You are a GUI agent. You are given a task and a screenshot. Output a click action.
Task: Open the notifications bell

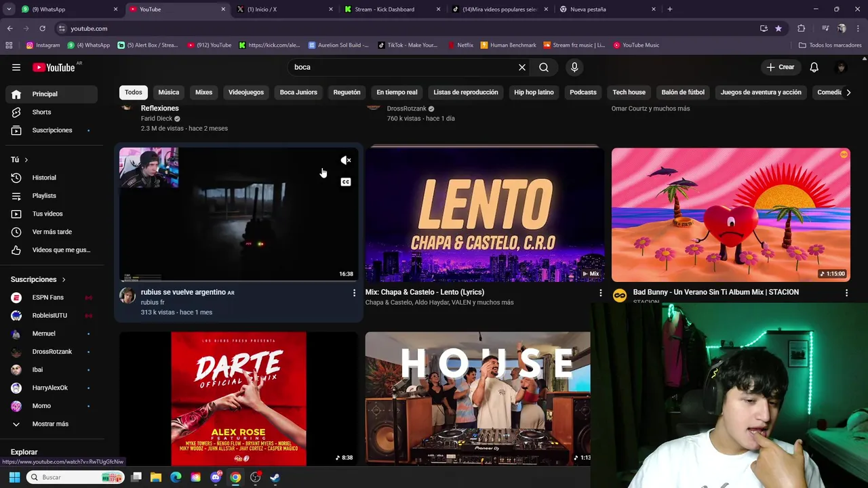814,67
